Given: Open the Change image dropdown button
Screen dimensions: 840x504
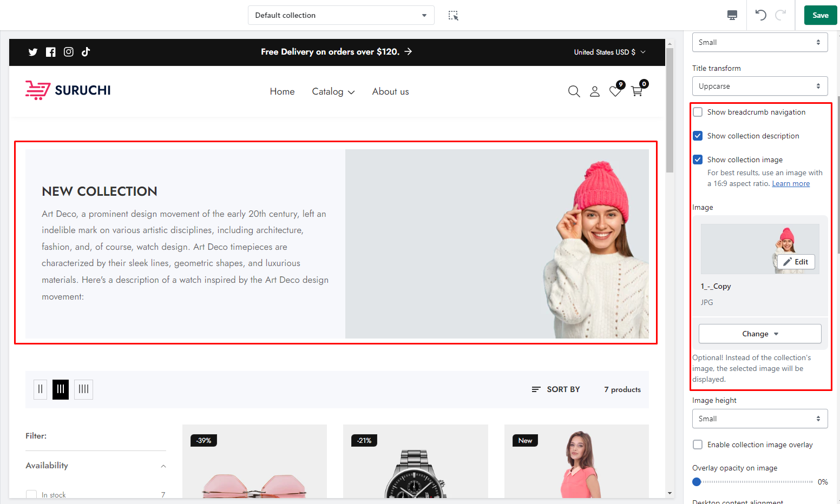Looking at the screenshot, I should (760, 334).
